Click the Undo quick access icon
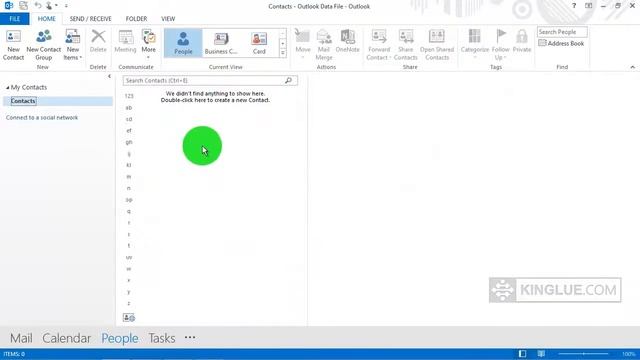 point(38,6)
